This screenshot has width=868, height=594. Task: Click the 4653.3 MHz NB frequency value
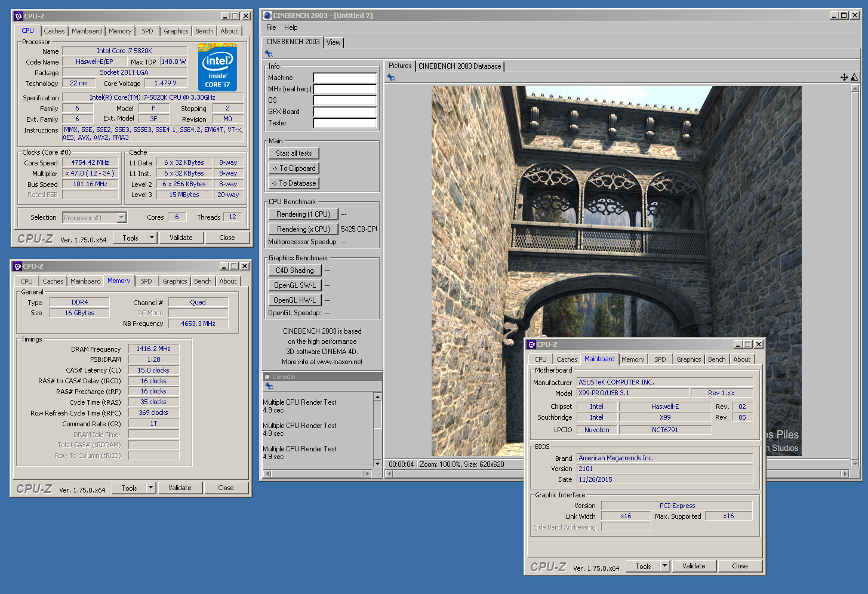coord(198,324)
